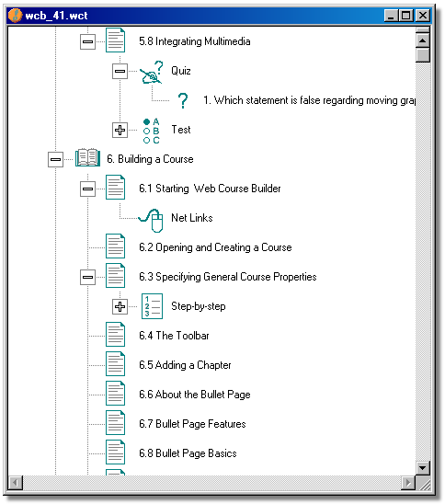Click the Test ABC multiple-choice icon
445x504 pixels.
152,131
